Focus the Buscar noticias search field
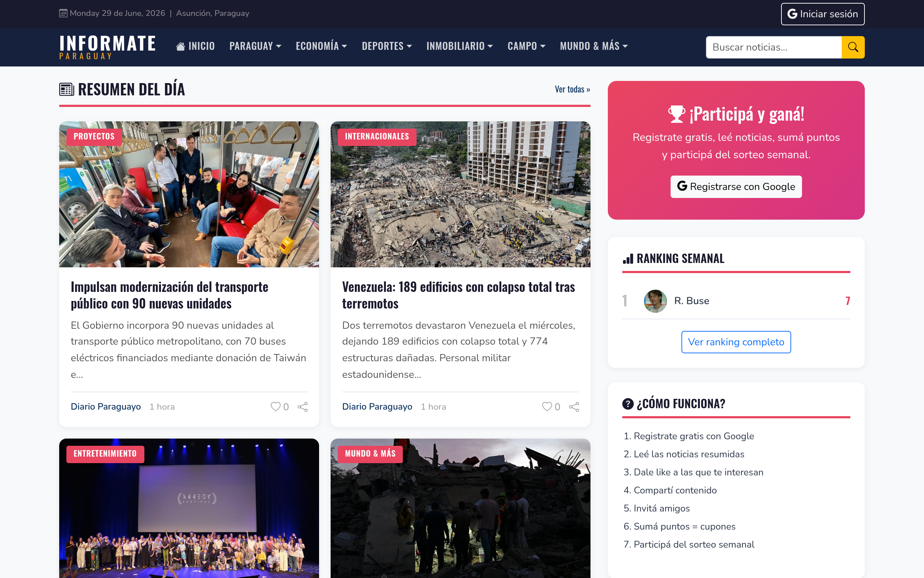The height and width of the screenshot is (578, 924). tap(773, 47)
